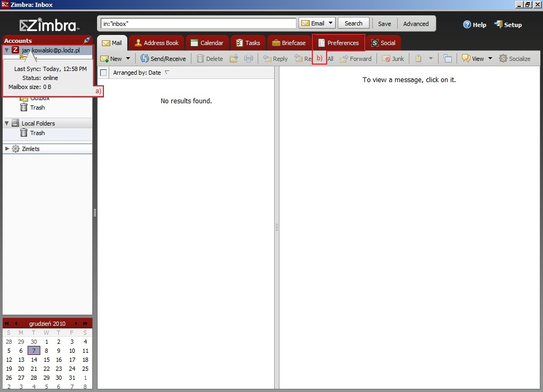Viewport: 543px width, 392px height.
Task: Open the Calendar tab
Action: click(x=207, y=43)
